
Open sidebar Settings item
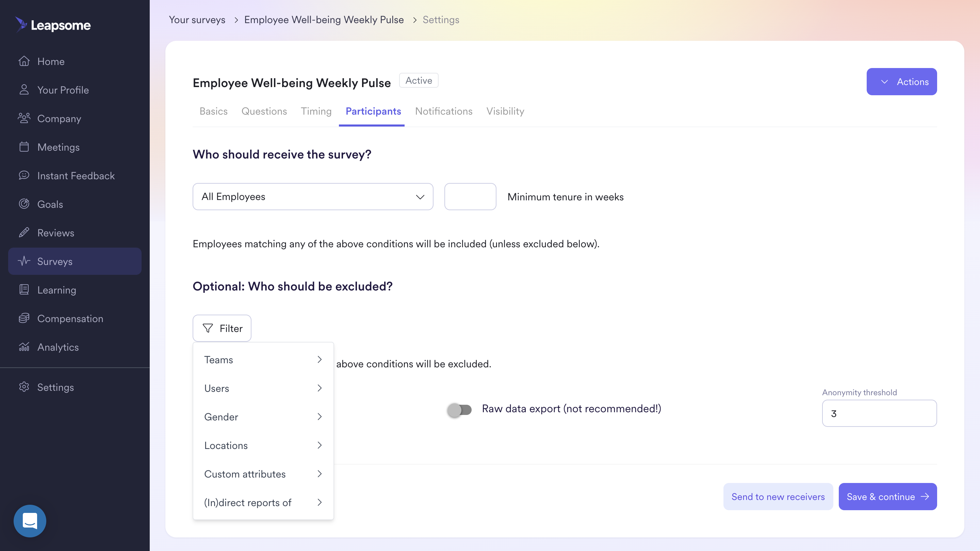click(75, 387)
